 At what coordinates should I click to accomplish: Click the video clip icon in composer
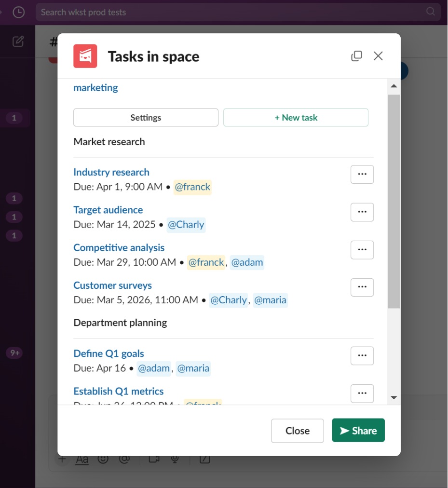[153, 459]
